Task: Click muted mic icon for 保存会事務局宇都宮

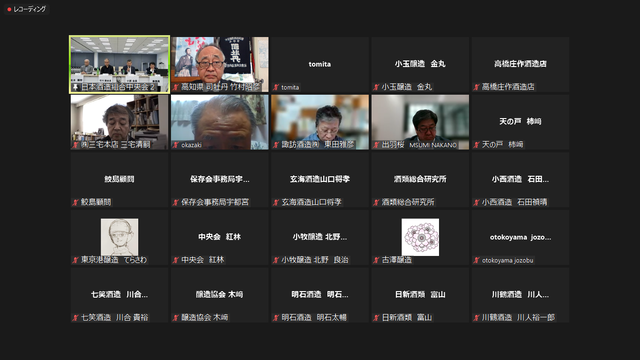Action: (176, 202)
